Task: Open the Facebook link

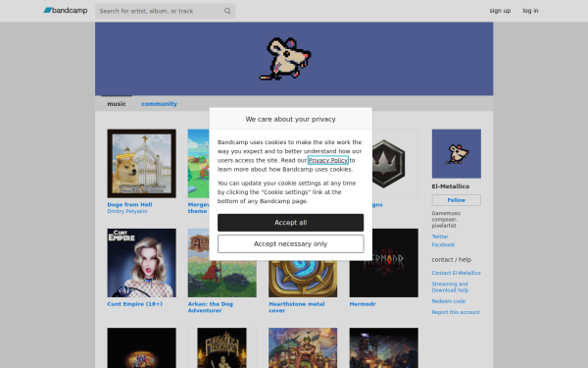Action: 443,244
